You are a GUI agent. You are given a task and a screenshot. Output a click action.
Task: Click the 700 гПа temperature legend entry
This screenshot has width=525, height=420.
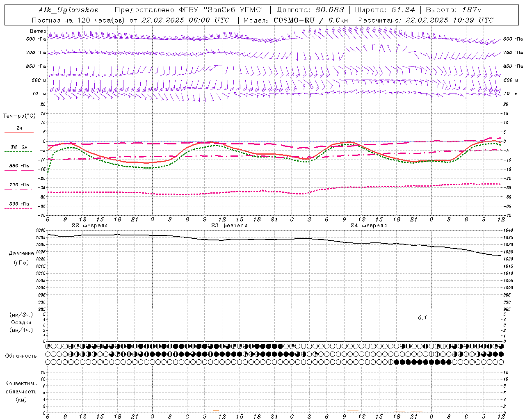click(19, 185)
